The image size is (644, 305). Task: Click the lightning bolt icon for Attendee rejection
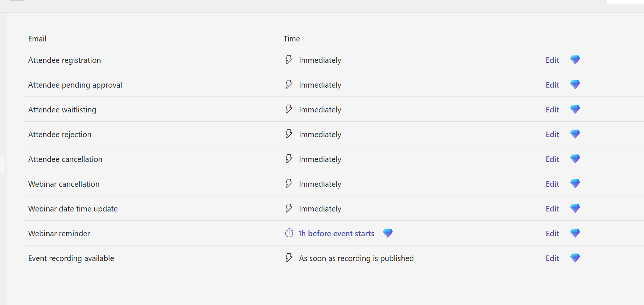(289, 134)
